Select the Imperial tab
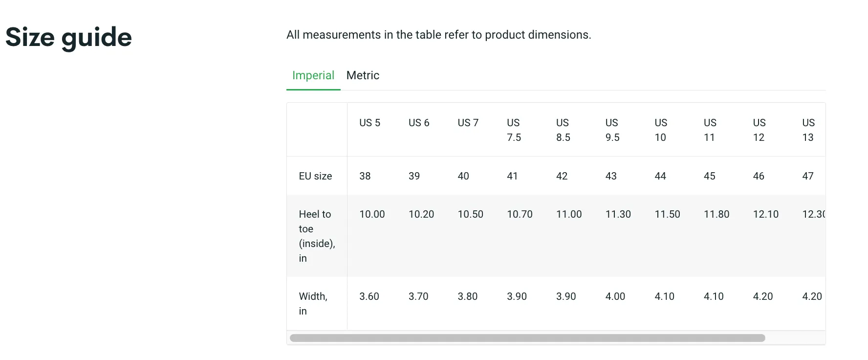 [x=313, y=75]
